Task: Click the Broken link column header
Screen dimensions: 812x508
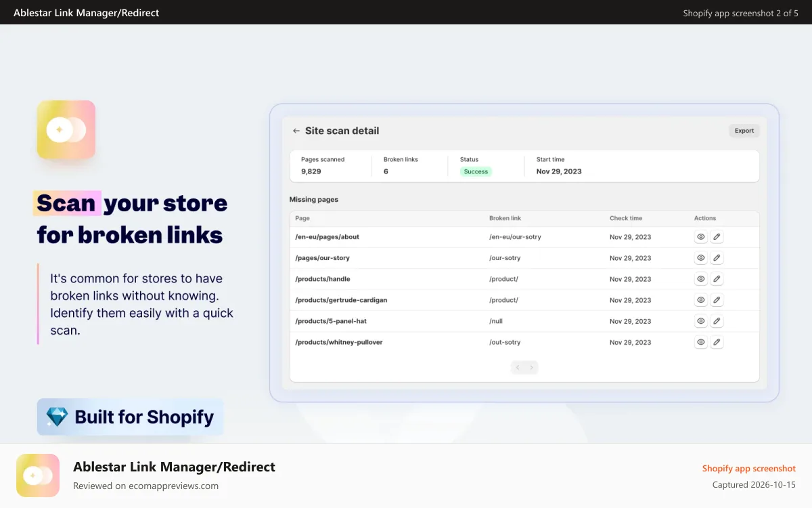Action: (x=505, y=218)
